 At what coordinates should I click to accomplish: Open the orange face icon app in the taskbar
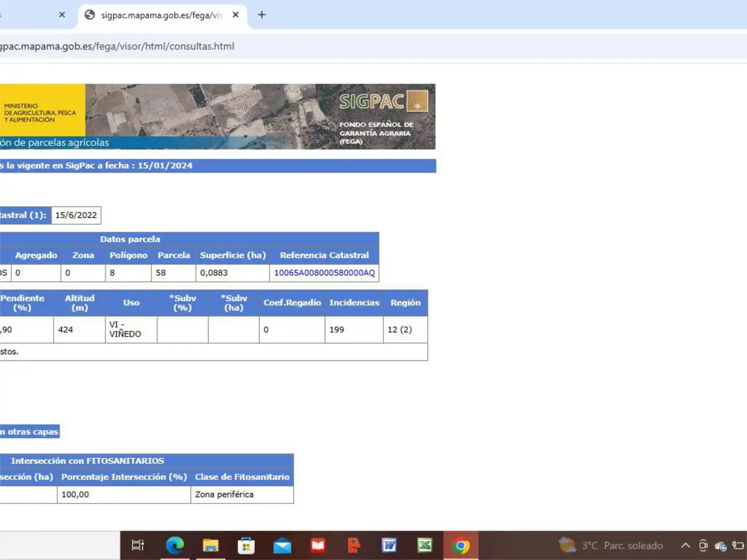354,545
